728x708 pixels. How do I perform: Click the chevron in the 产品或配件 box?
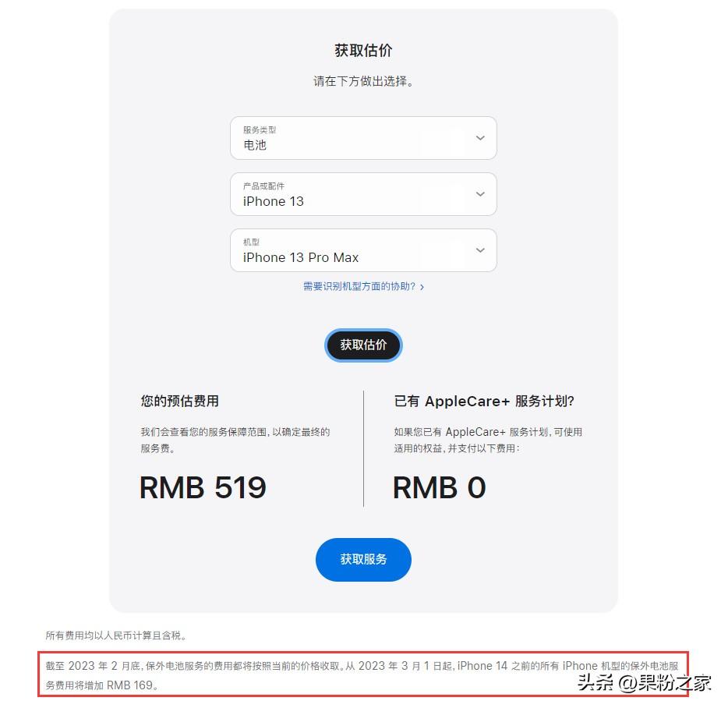[480, 194]
